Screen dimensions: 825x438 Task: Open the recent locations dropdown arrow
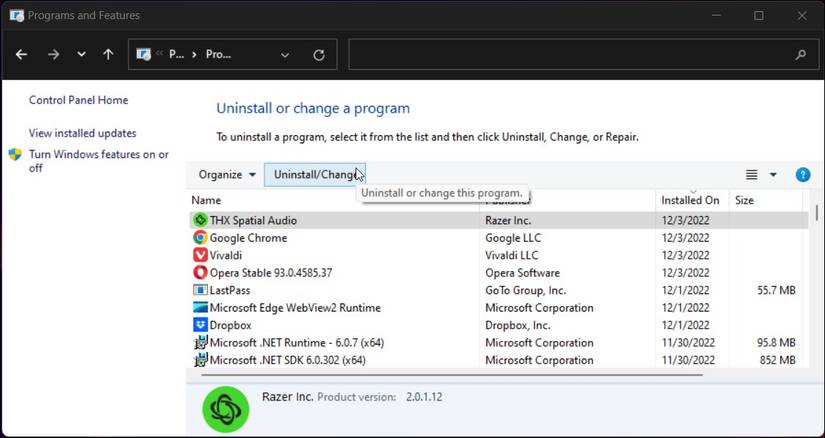(x=82, y=54)
